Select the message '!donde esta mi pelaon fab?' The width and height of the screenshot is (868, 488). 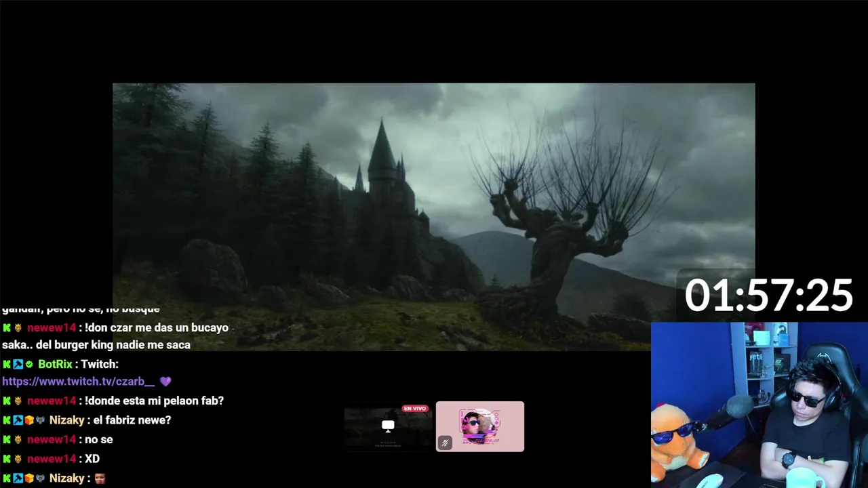(154, 401)
